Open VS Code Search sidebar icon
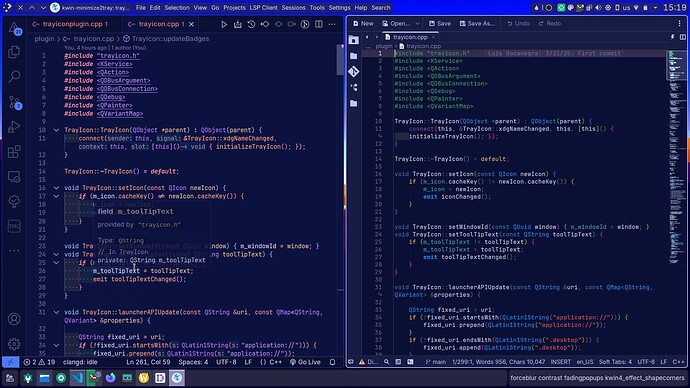 (14, 77)
